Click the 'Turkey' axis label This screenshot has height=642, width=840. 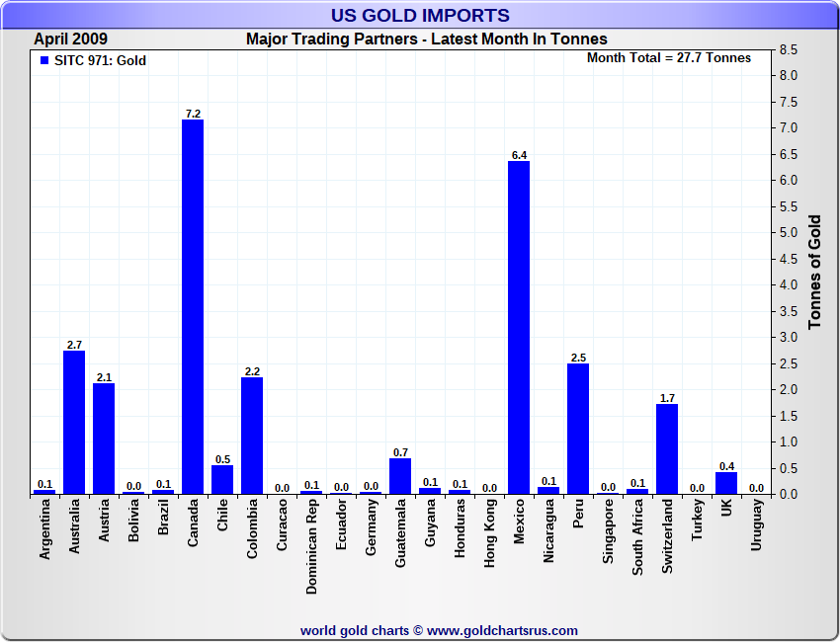click(697, 520)
